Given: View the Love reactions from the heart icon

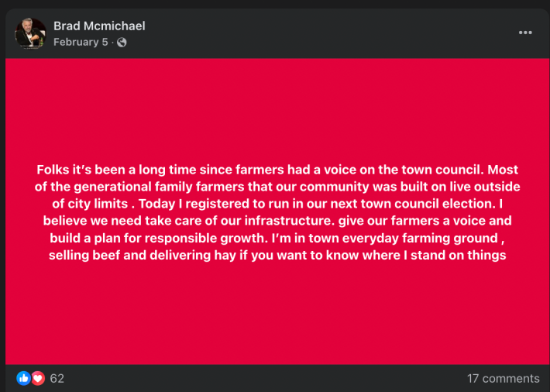Looking at the screenshot, I should 38,378.
